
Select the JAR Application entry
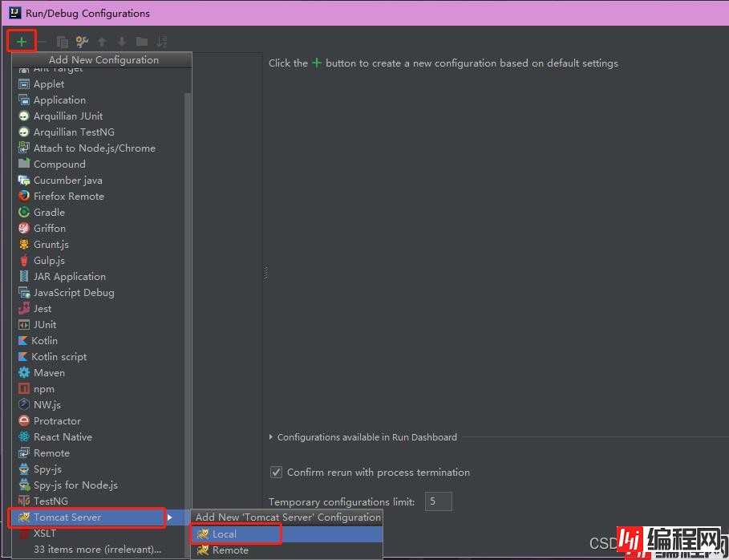(x=69, y=277)
